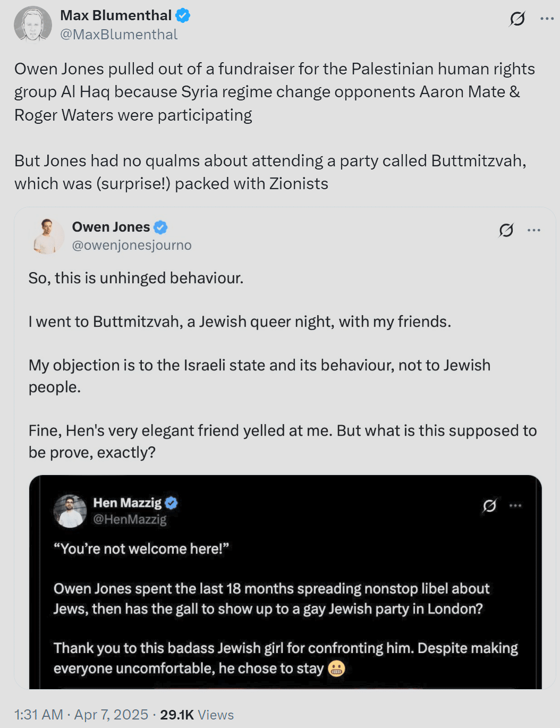
Task: Click the Grok icon in Hen Mazzig's screenshot
Action: (x=489, y=505)
